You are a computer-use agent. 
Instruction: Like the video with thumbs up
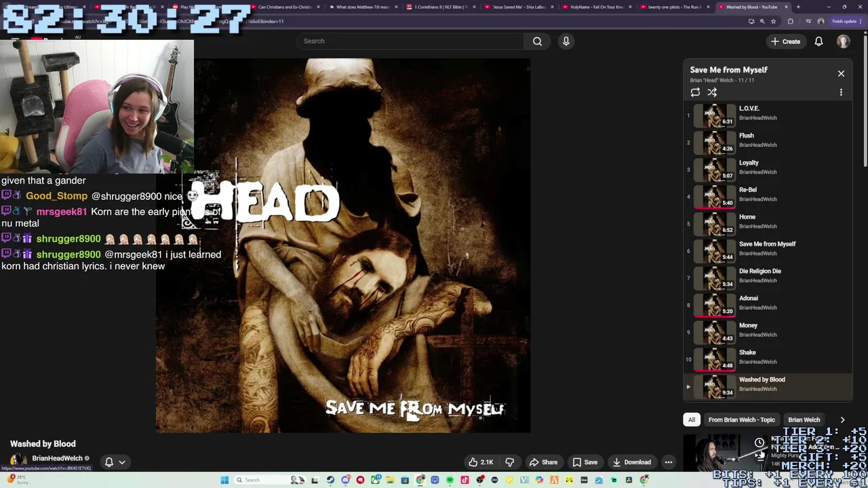[480, 462]
